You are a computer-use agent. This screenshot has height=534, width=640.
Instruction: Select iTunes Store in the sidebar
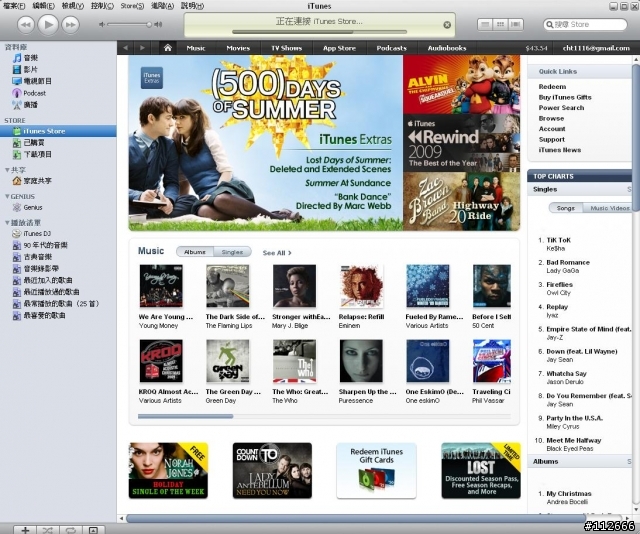point(58,131)
